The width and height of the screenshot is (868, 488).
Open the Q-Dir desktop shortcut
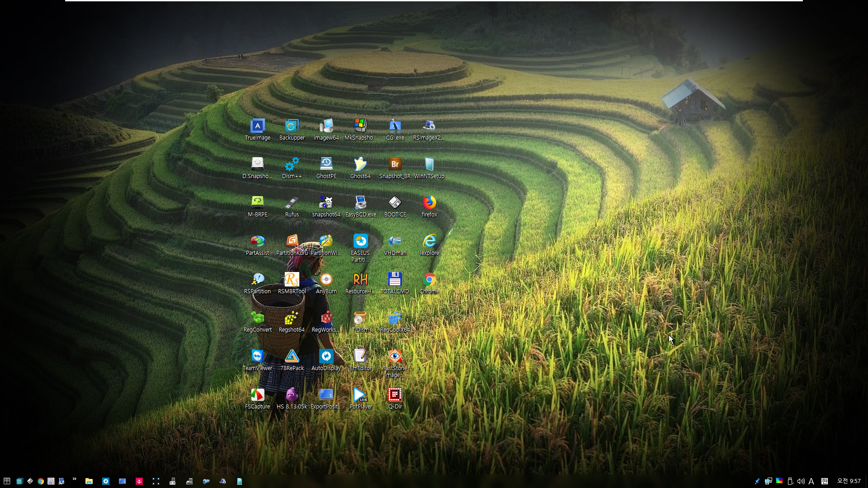click(x=395, y=399)
